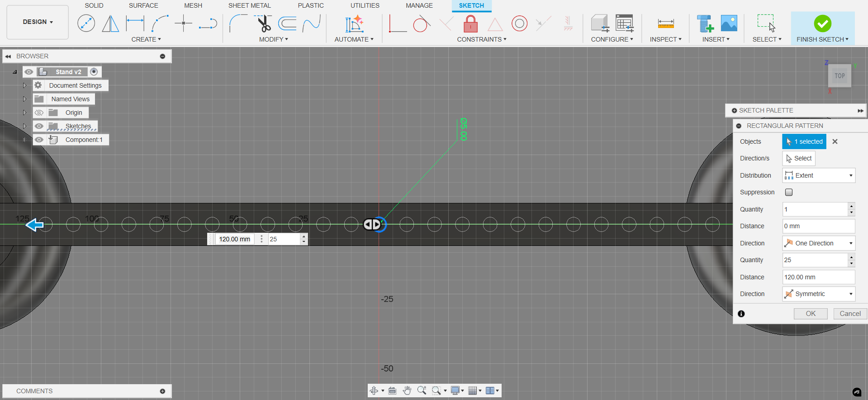Open the Automate sketch dimensions tool

(354, 24)
